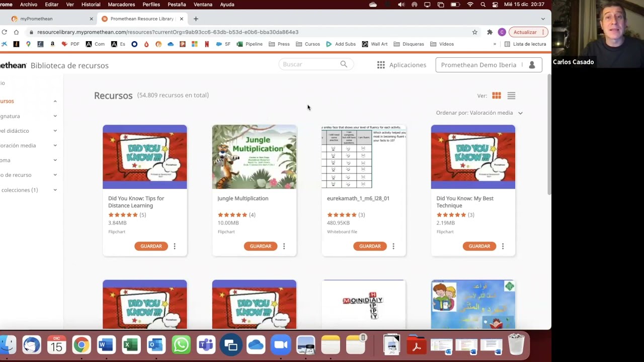Open the eurekamath_1_m6_l28_01 thumbnail

coord(364,157)
